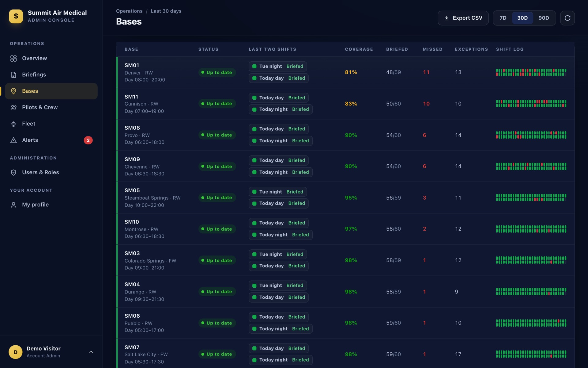Screen dimensions: 588x368
Task: Click the Export CSV button
Action: point(463,18)
